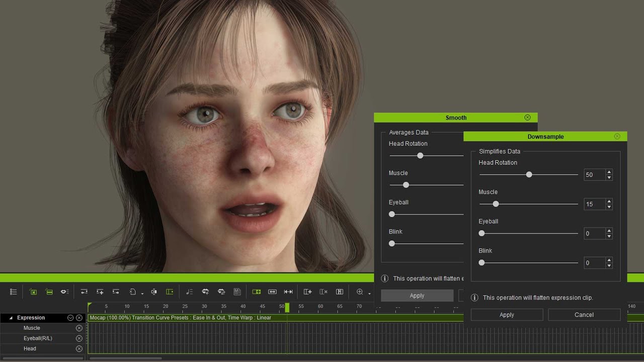
Task: Adjust Downsample Eyeball slider handle
Action: coord(481,233)
